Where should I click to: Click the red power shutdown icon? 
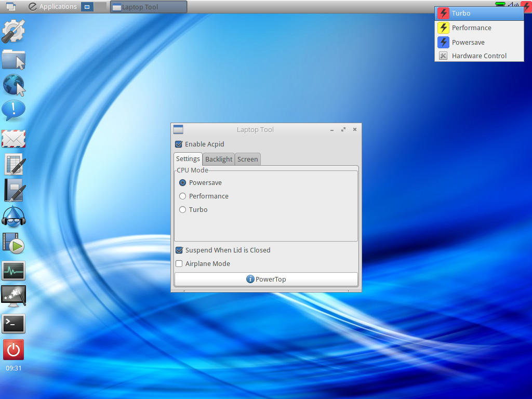(14, 350)
